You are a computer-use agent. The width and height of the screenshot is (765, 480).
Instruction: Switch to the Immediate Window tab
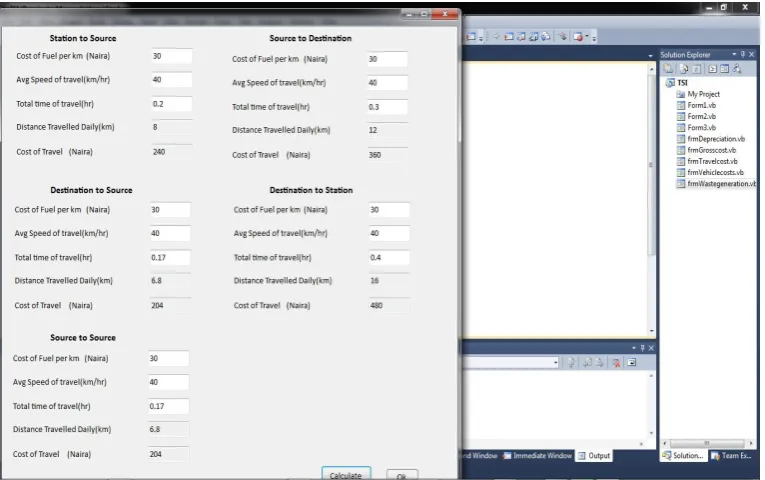537,456
